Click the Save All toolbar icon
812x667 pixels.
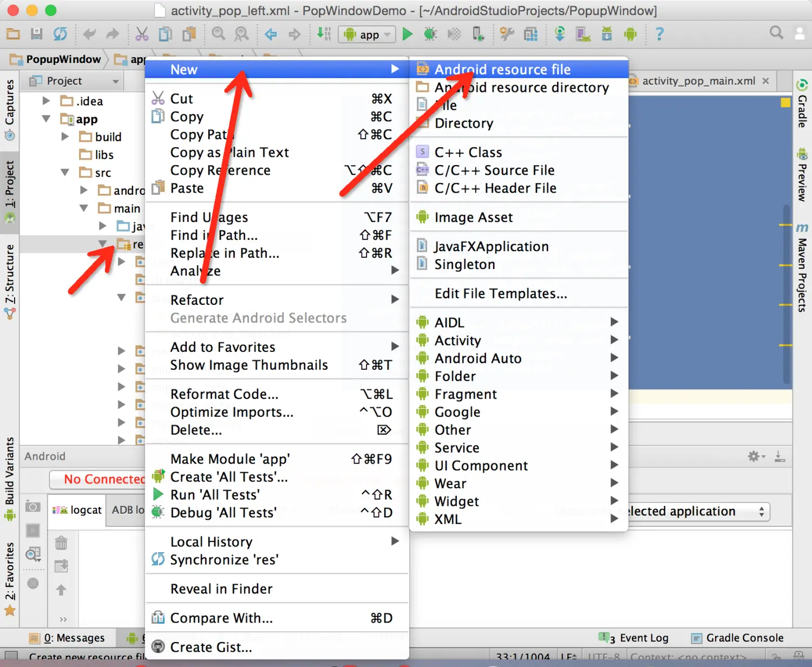tap(36, 34)
